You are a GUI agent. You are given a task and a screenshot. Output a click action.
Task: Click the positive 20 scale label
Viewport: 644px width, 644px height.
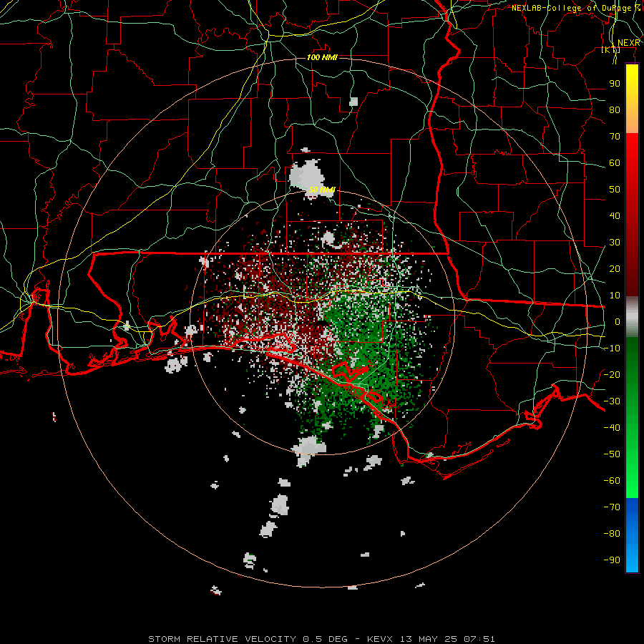(x=615, y=269)
